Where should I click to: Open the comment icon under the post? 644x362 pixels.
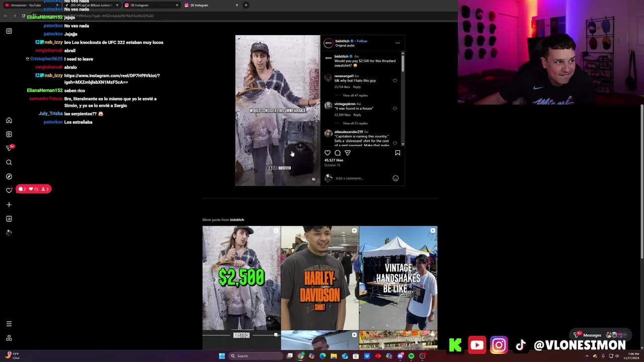[x=338, y=153]
